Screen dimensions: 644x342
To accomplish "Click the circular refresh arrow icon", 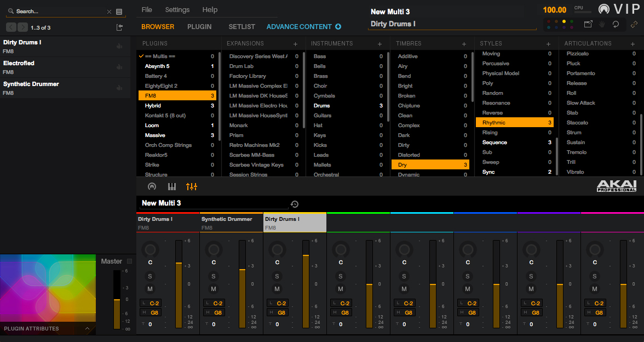I will pyautogui.click(x=616, y=24).
